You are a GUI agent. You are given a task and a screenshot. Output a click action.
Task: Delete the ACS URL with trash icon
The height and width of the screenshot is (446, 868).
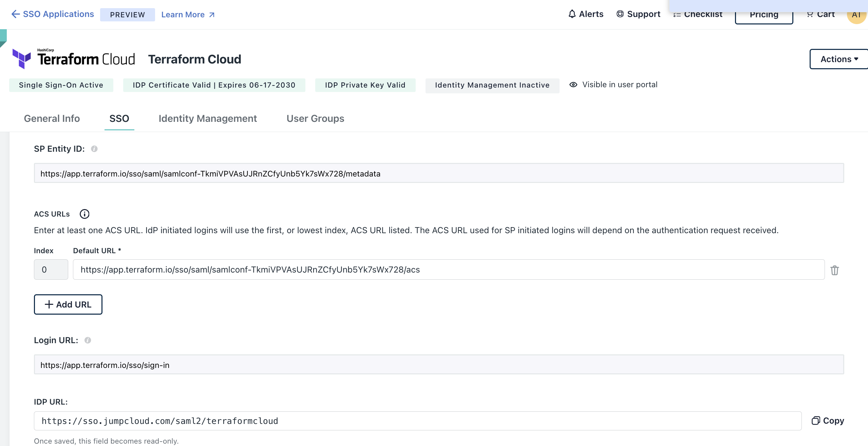pyautogui.click(x=834, y=270)
